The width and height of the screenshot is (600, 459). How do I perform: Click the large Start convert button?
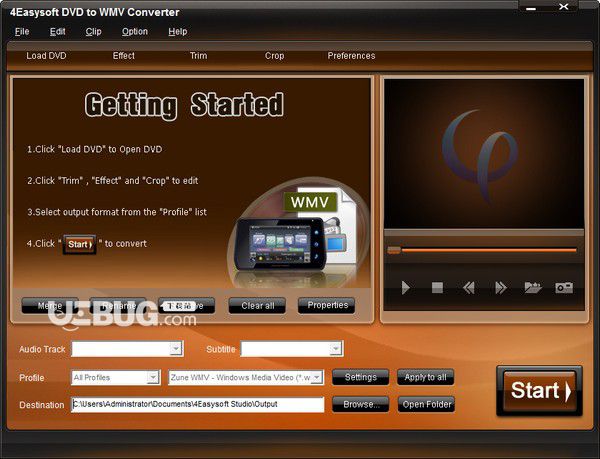coord(539,391)
